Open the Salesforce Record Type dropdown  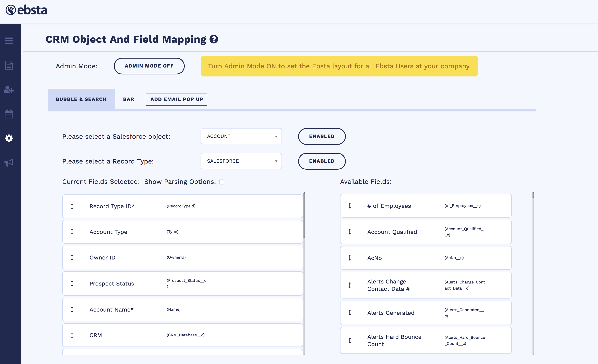click(x=241, y=161)
